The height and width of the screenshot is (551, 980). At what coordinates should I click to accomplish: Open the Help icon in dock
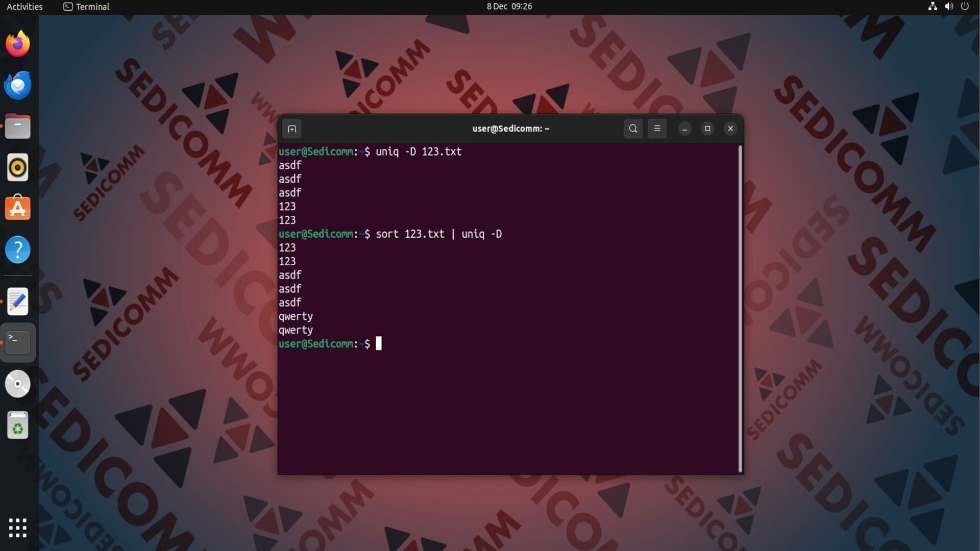[x=18, y=250]
